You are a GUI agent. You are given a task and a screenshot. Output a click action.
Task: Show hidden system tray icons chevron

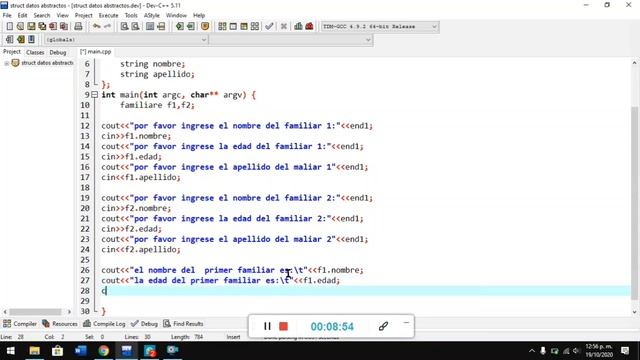click(x=531, y=351)
